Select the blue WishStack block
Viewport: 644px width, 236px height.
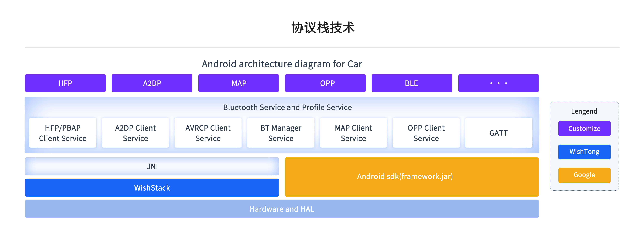tap(152, 188)
